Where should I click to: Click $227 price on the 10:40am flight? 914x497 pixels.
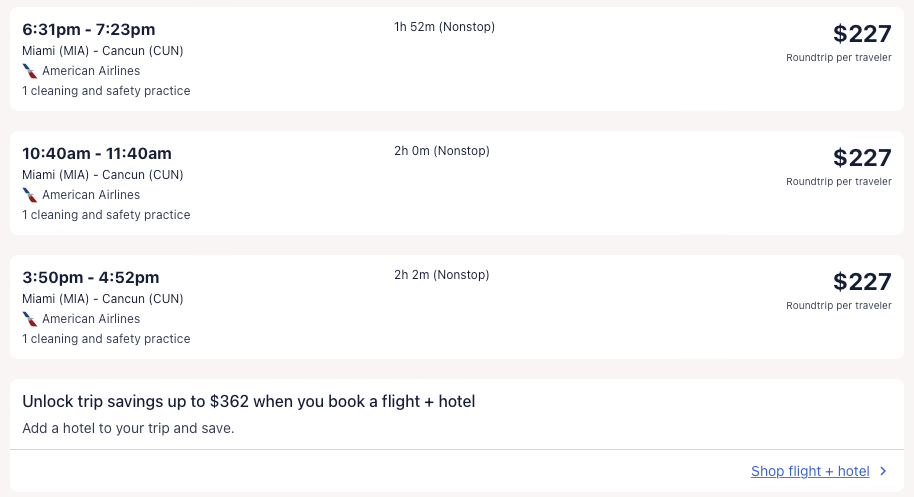pyautogui.click(x=861, y=158)
